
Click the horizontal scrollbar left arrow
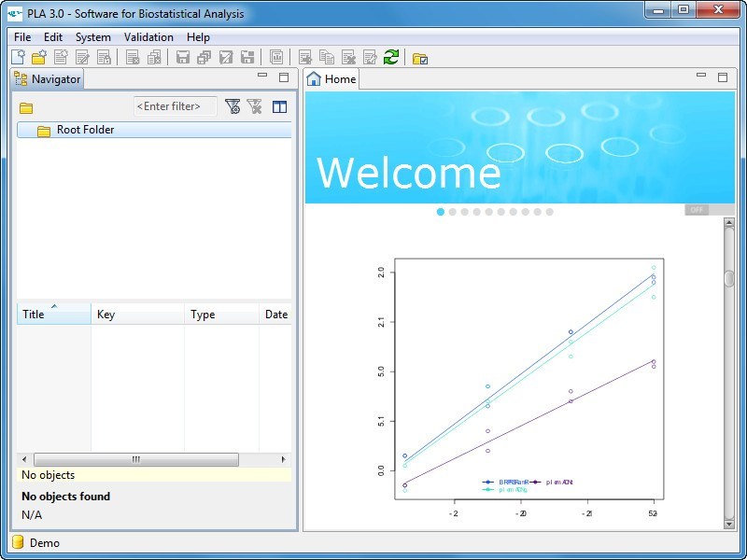(24, 459)
